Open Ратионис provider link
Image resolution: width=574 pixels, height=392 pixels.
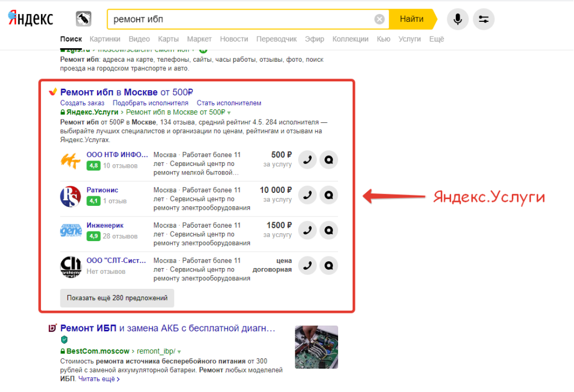click(102, 190)
